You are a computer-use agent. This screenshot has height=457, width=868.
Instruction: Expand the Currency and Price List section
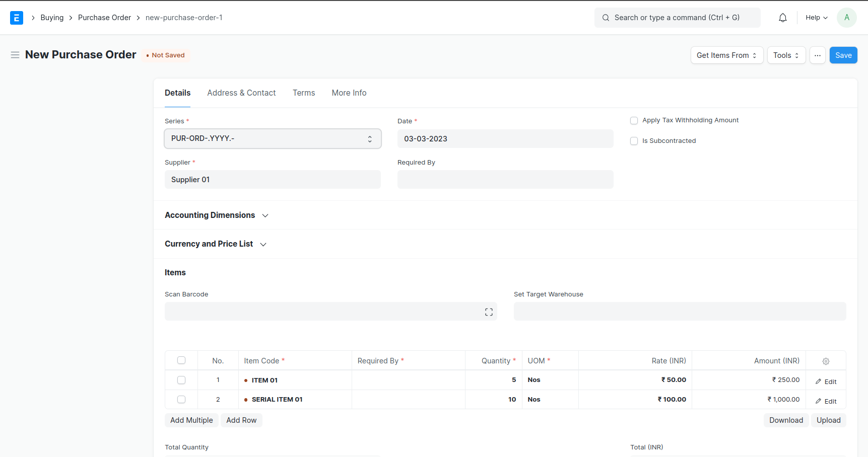click(x=263, y=244)
